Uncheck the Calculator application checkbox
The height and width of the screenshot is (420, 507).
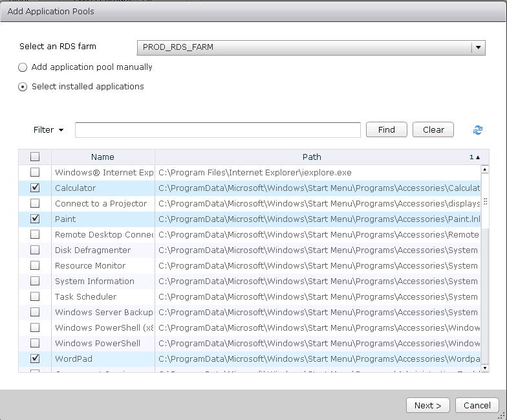(35, 188)
